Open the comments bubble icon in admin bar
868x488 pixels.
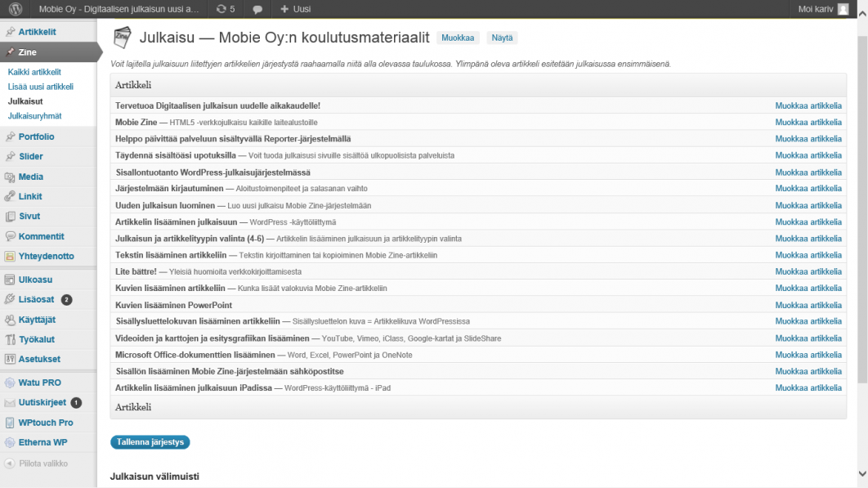pyautogui.click(x=257, y=9)
